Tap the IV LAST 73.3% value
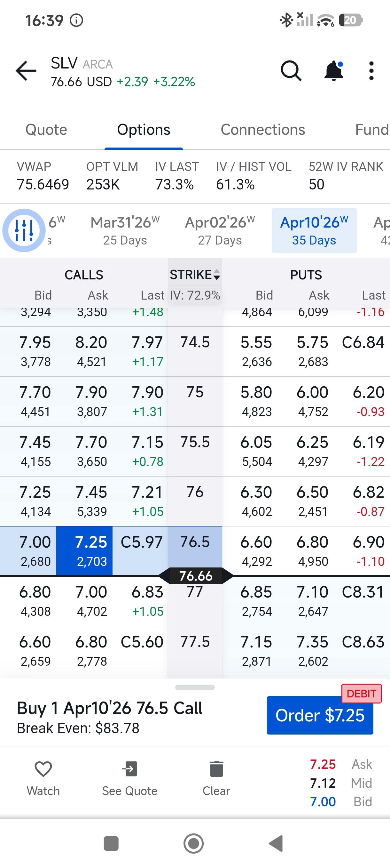Image resolution: width=390 pixels, height=868 pixels. coord(174,184)
